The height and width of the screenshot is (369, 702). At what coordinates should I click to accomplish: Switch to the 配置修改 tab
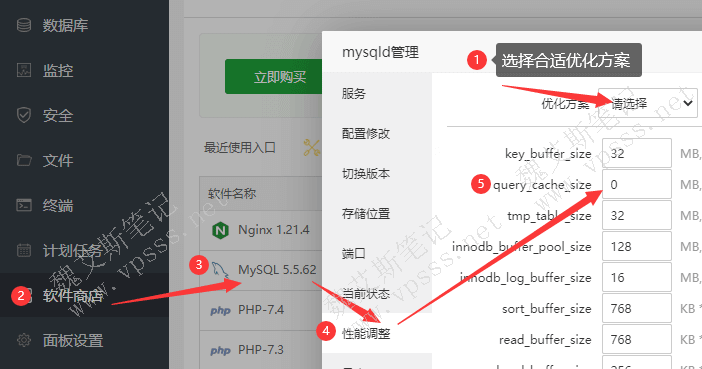pyautogui.click(x=366, y=133)
